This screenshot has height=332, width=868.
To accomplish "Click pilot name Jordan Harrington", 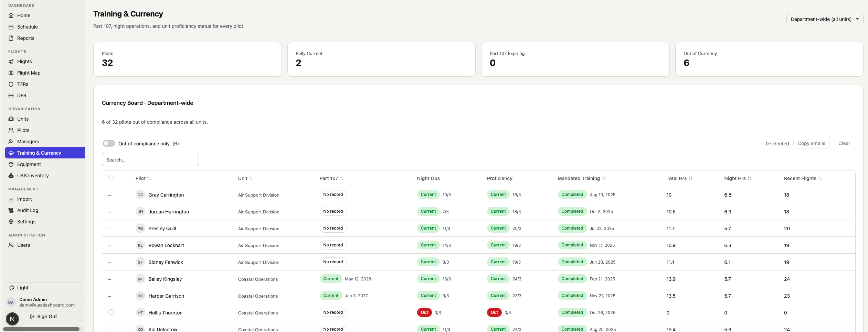I will tap(169, 212).
